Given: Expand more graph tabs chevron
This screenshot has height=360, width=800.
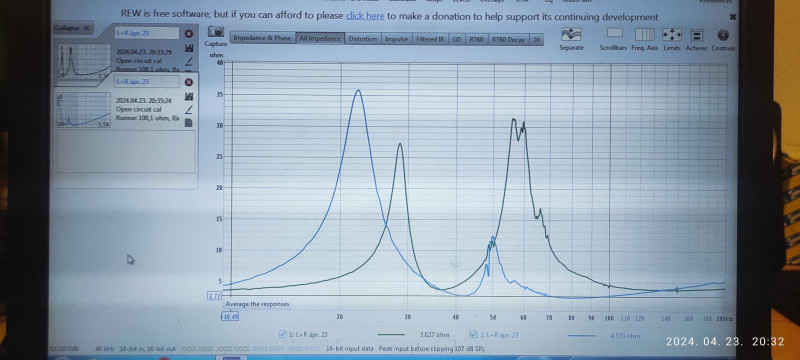Looking at the screenshot, I should click(536, 39).
